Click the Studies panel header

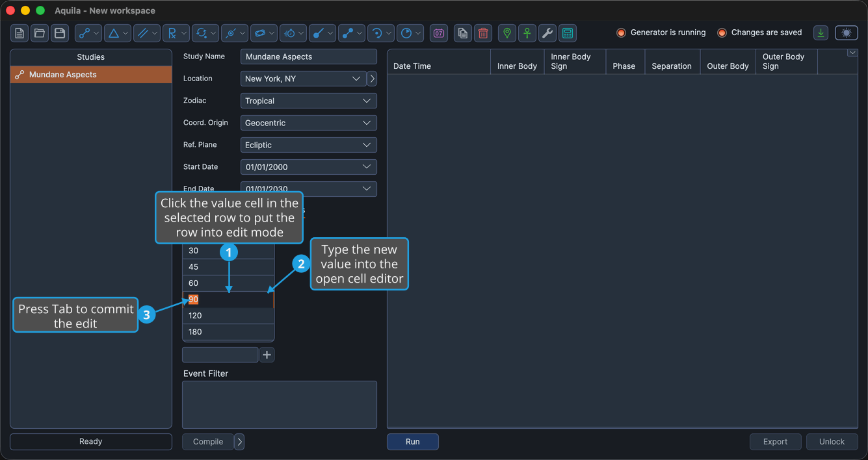(x=91, y=57)
